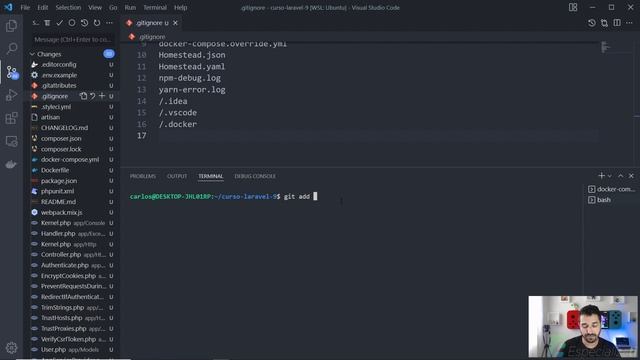Create a new terminal with plus icon
Viewport: 640px width, 360px height.
pos(601,176)
